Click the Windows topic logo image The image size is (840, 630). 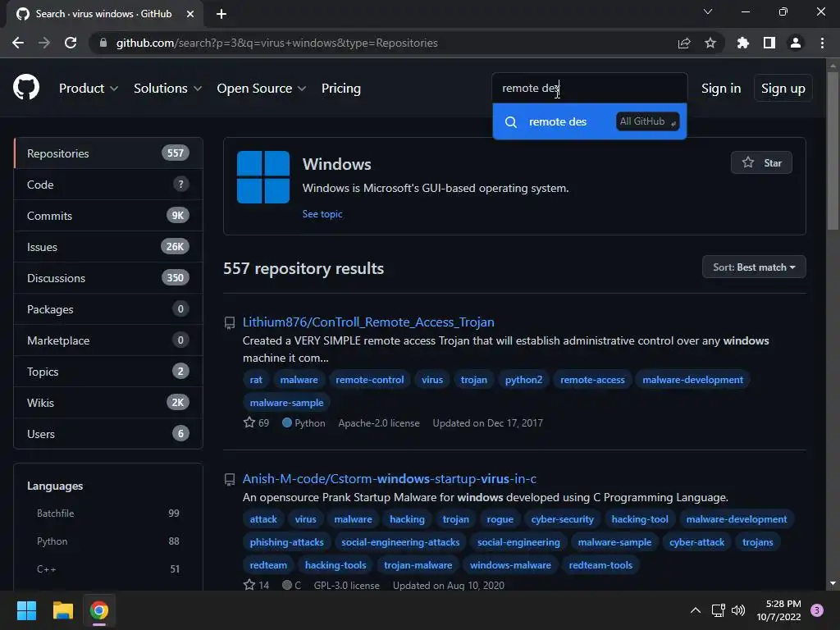tap(263, 177)
